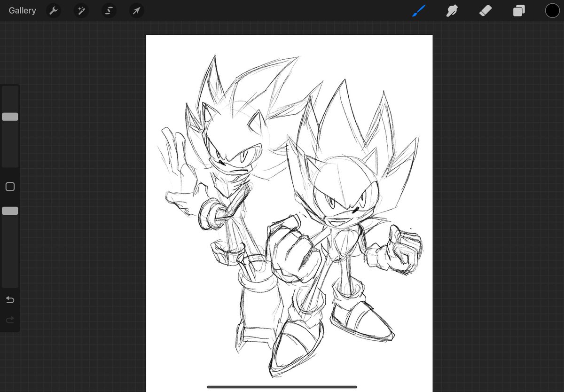This screenshot has height=392, width=564.
Task: Undo the last stroke
Action: click(x=10, y=300)
